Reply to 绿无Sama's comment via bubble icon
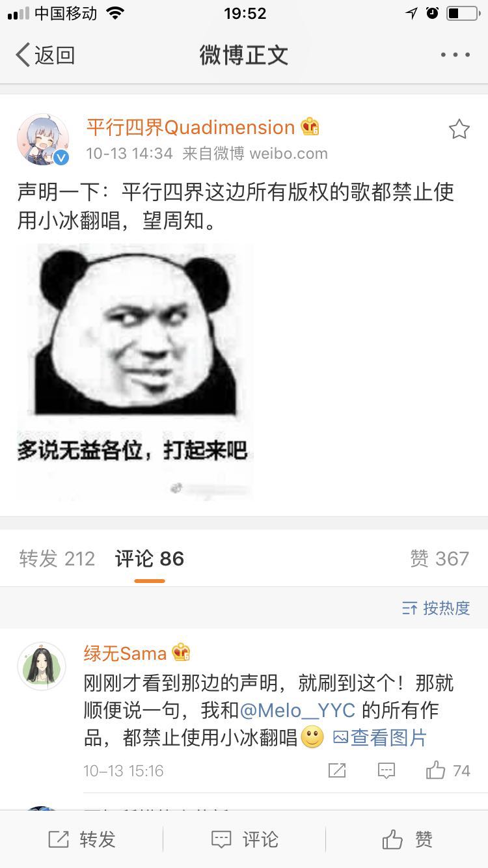The image size is (488, 868). point(386,771)
